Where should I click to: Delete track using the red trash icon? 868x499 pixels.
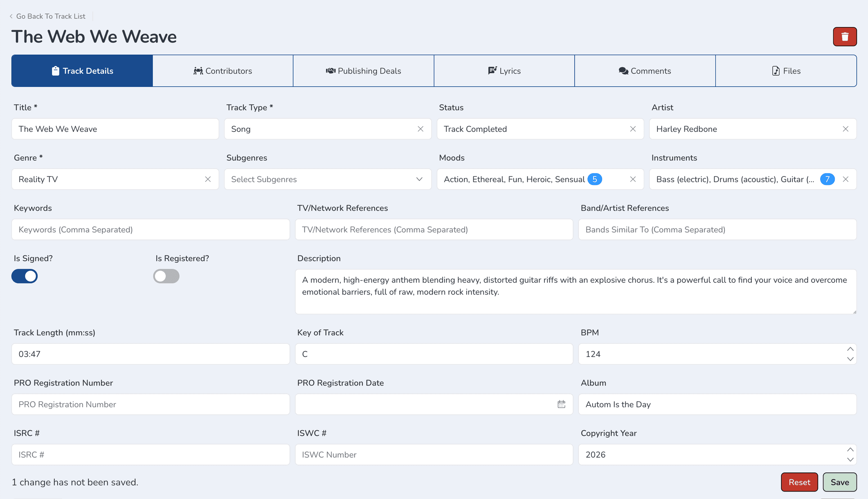point(845,37)
